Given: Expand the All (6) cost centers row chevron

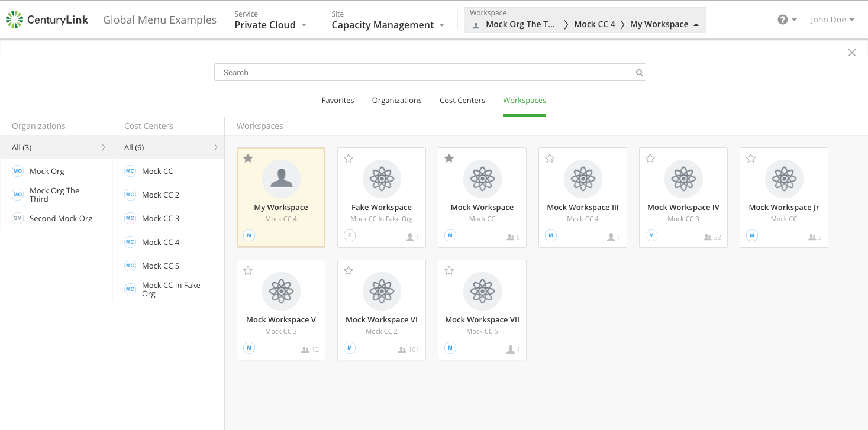Looking at the screenshot, I should pos(215,147).
